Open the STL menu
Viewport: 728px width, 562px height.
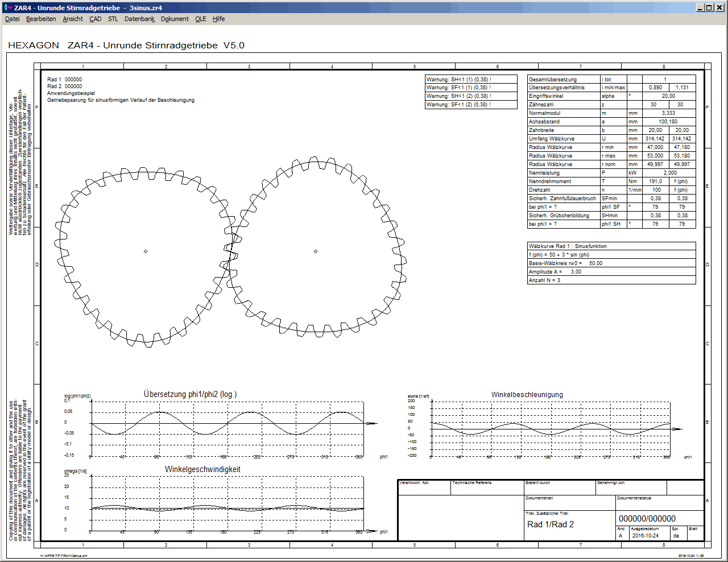tap(113, 19)
